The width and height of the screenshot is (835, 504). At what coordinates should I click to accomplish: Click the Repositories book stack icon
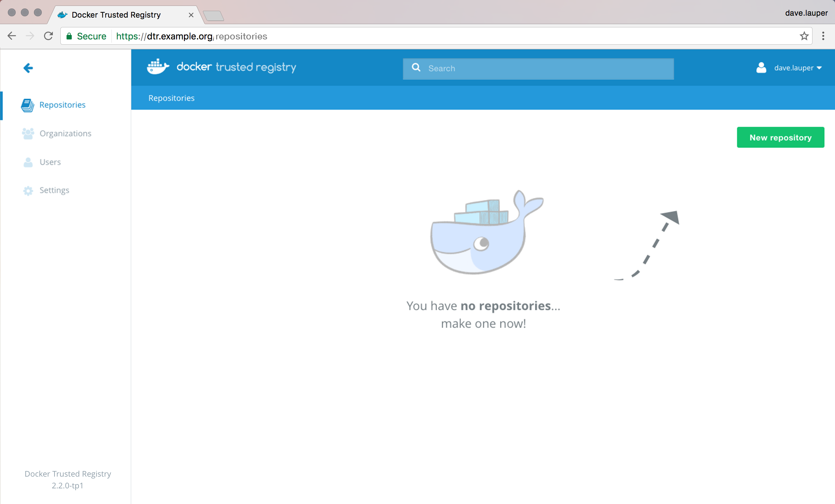[27, 105]
